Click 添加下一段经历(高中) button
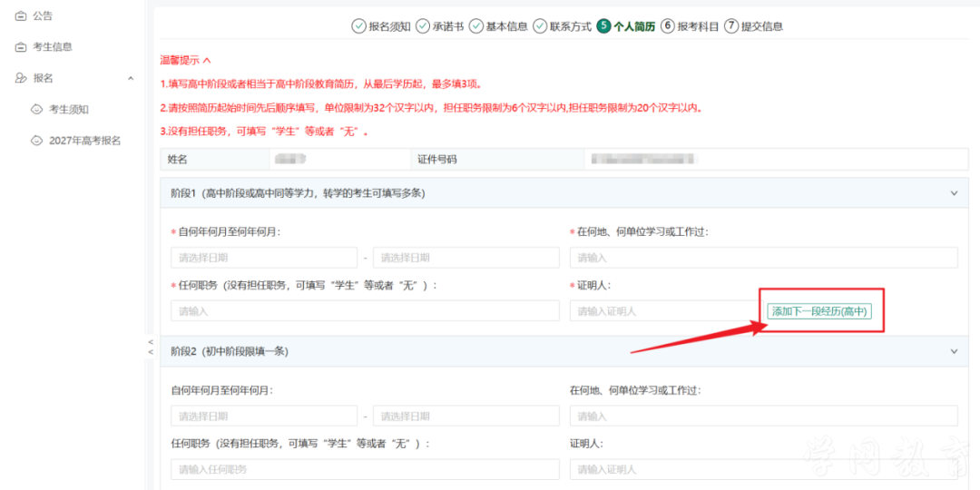The width and height of the screenshot is (980, 490). [818, 310]
